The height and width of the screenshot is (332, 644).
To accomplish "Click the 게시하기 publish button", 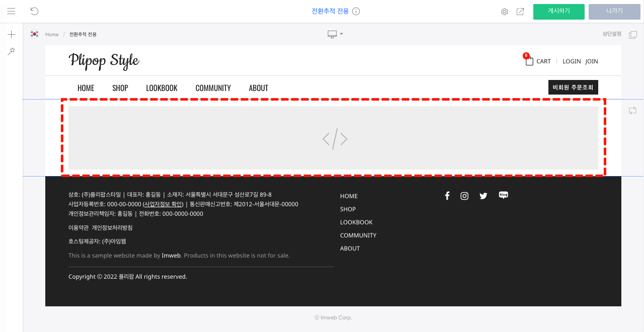I will (559, 12).
